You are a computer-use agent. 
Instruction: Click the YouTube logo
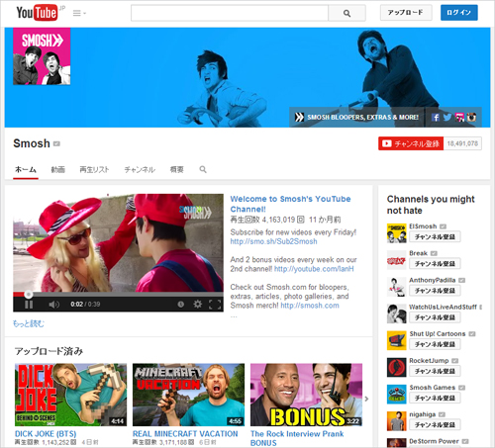point(37,13)
